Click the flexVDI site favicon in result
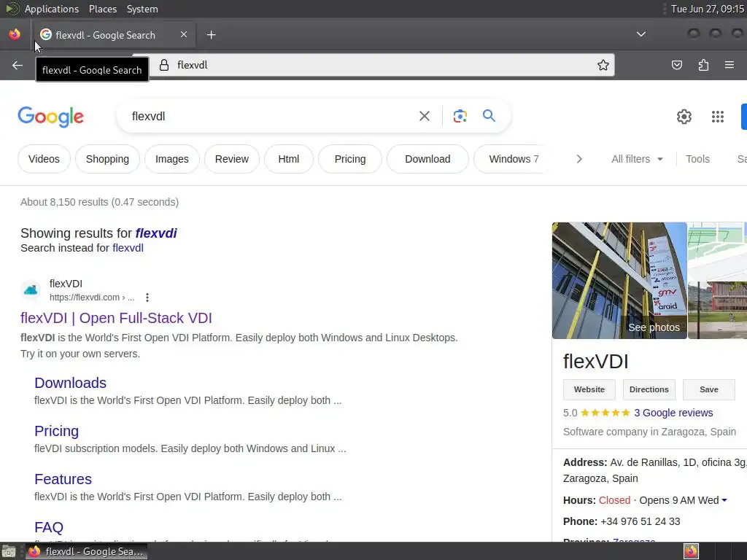Screen dimensions: 747x560 (x=31, y=289)
